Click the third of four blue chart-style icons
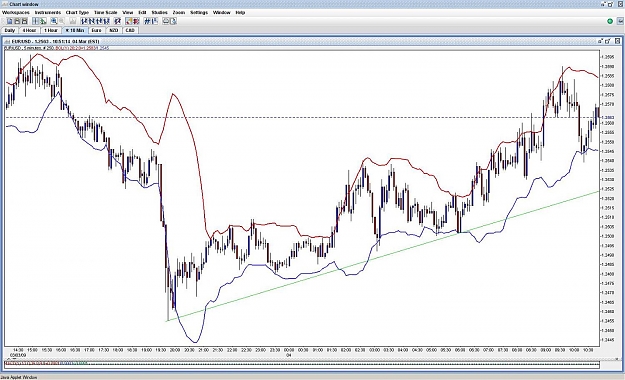Viewport: 625px width, 380px height. click(99, 21)
